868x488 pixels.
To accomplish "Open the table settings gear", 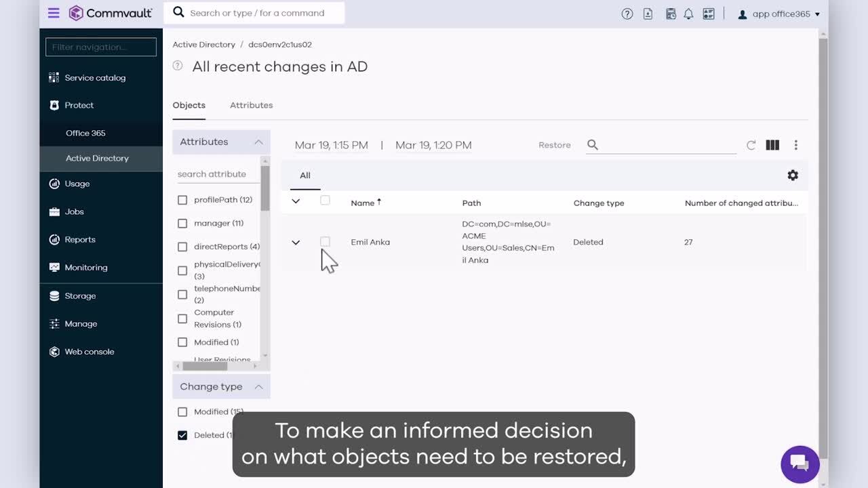I will pyautogui.click(x=793, y=176).
